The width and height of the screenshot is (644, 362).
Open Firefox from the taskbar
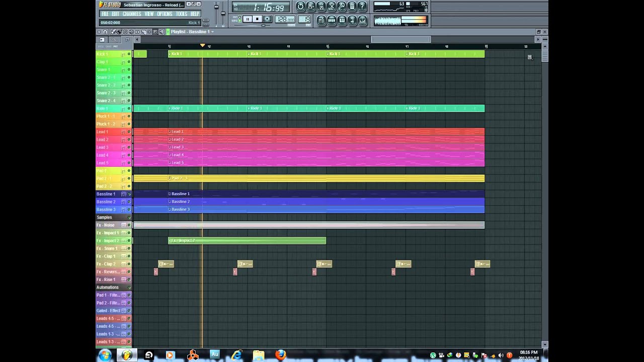(x=280, y=355)
